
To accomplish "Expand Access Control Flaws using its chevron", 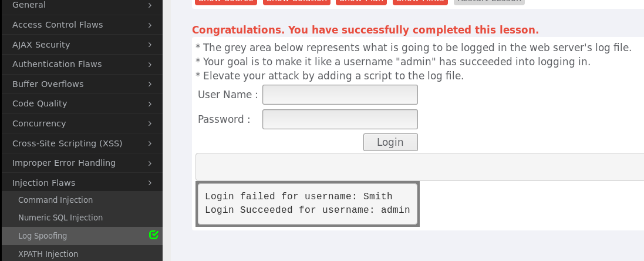I will tap(150, 25).
